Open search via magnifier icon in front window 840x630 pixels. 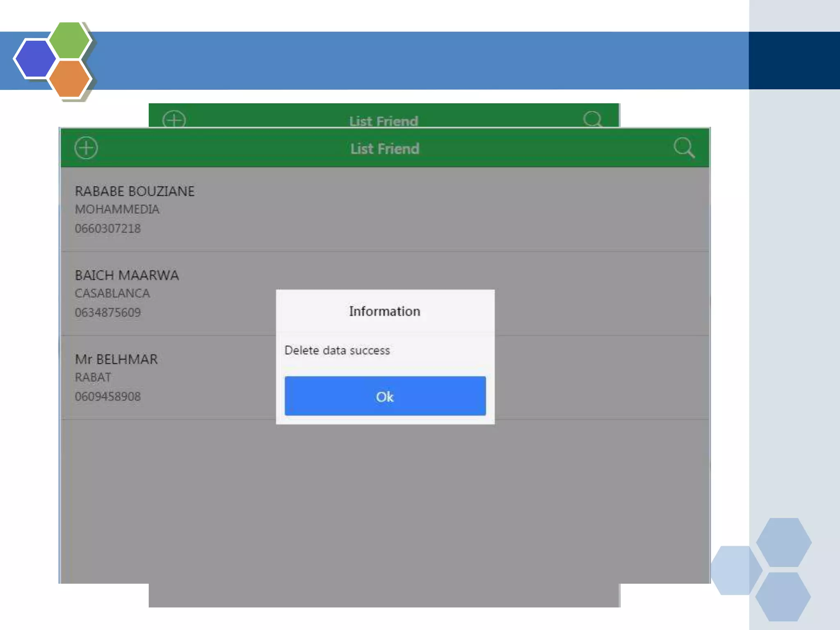coord(684,148)
